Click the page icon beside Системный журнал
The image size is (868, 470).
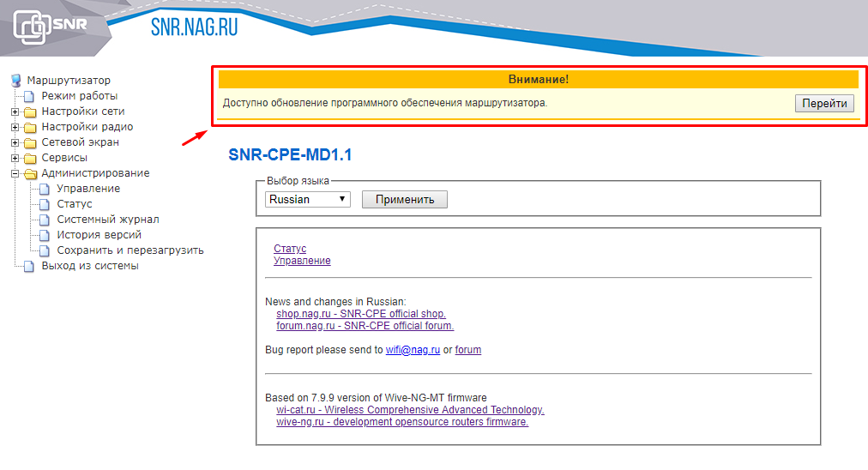pos(45,220)
